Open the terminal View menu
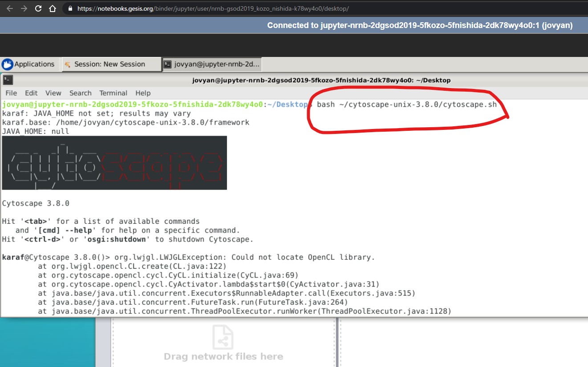 click(53, 93)
